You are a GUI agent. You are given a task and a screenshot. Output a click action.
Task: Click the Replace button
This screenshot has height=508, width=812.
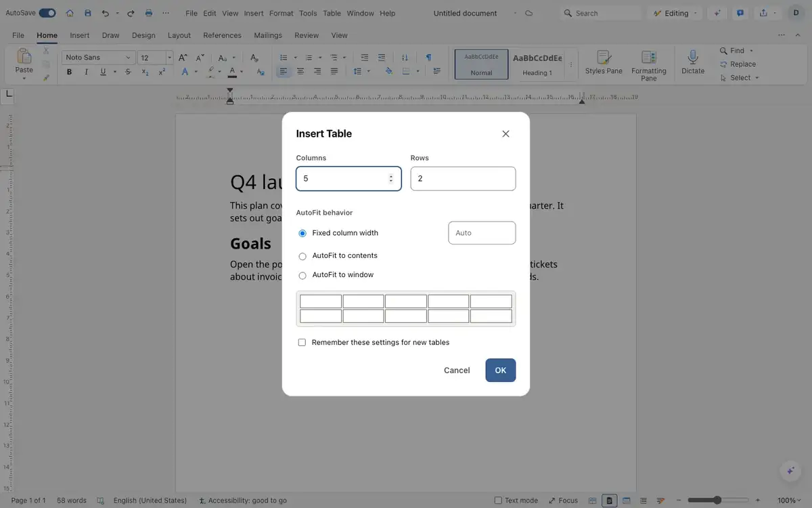point(738,64)
